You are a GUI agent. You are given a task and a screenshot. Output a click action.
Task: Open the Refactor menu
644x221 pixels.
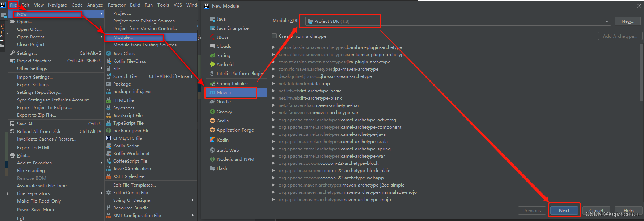(116, 5)
